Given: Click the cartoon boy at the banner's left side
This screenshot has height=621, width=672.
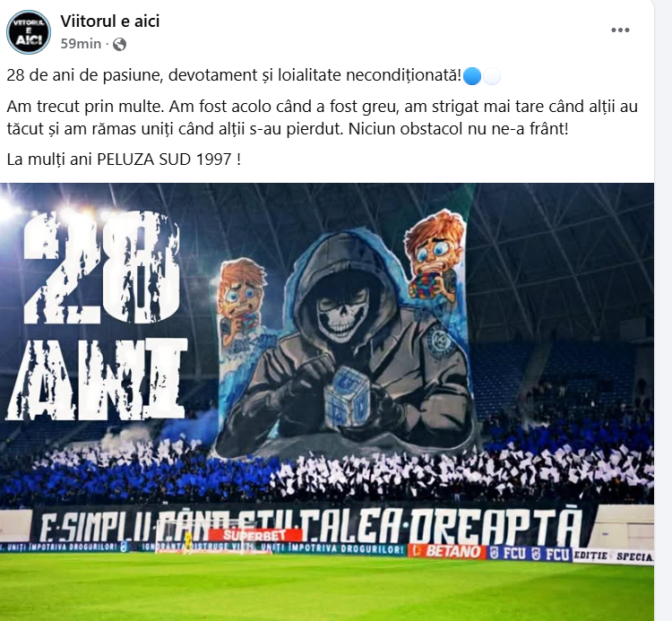Looking at the screenshot, I should coord(242,302).
